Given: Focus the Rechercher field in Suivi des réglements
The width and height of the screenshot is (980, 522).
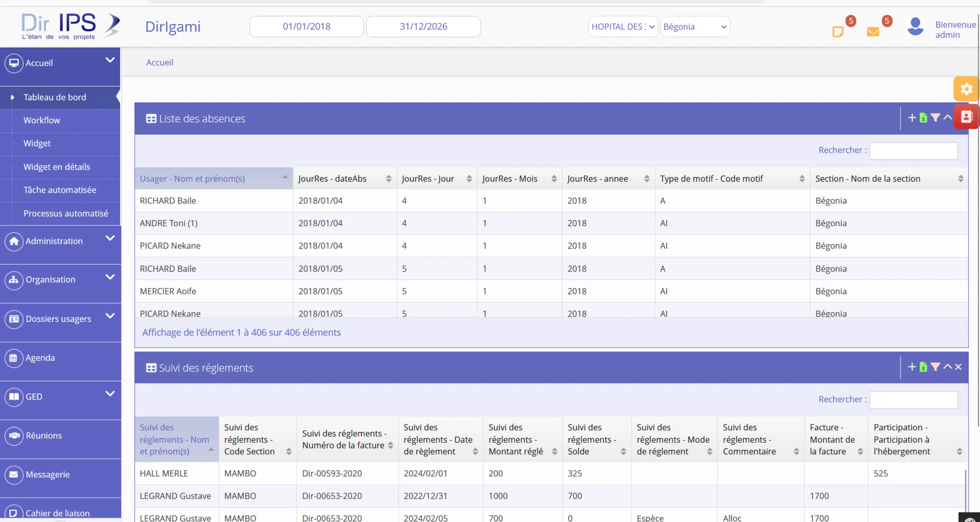Looking at the screenshot, I should pyautogui.click(x=913, y=400).
